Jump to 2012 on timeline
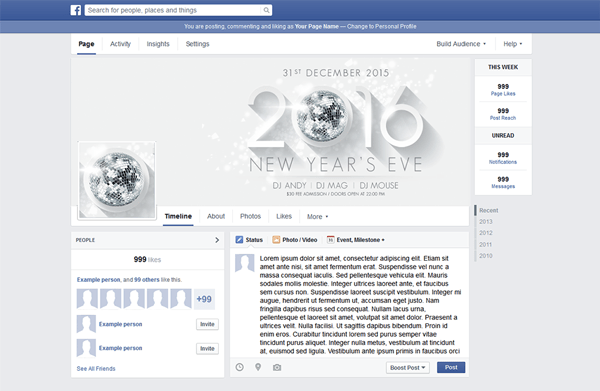600x391 pixels. [x=486, y=233]
